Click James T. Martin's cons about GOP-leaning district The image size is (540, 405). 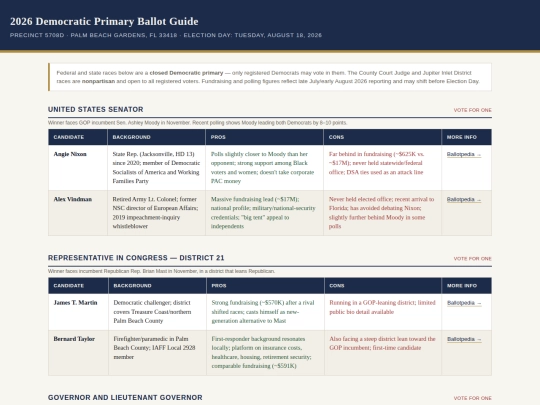click(x=382, y=307)
